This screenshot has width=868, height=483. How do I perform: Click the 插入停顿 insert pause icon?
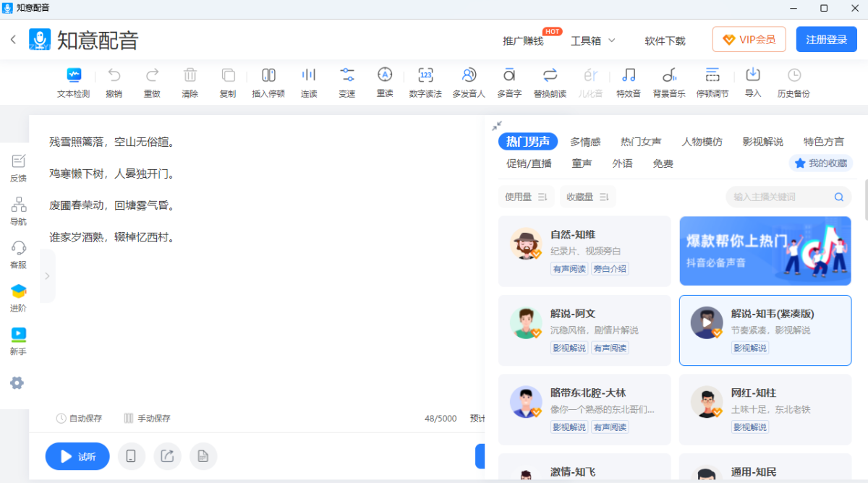click(x=268, y=75)
